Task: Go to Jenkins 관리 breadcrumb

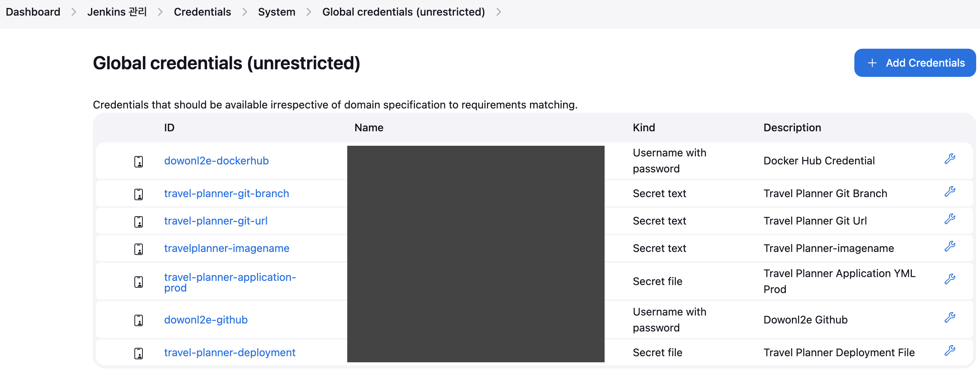Action: (117, 12)
